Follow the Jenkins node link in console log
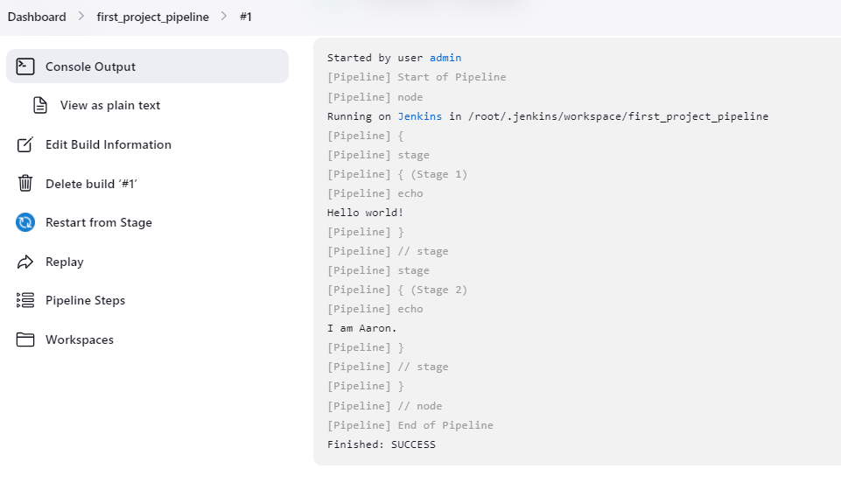841x504 pixels. click(x=420, y=116)
